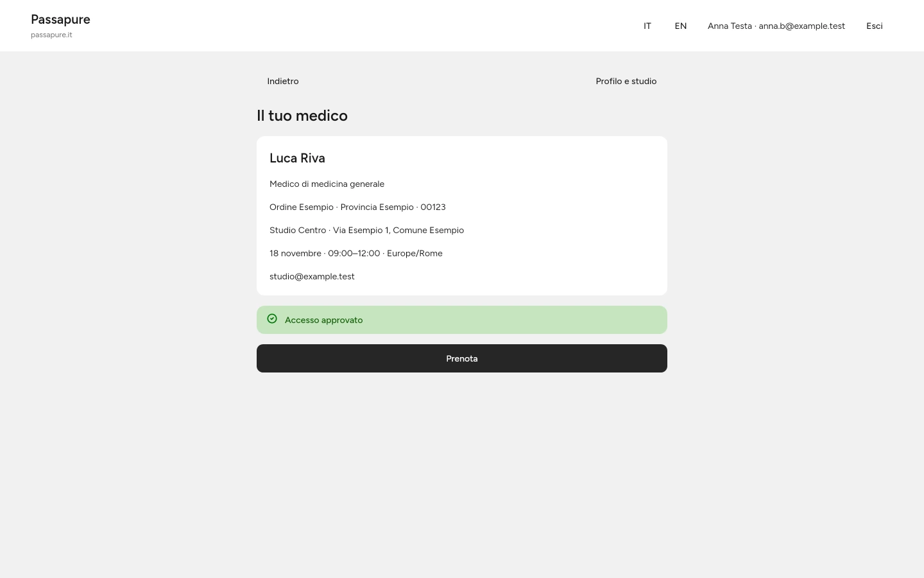Select the text Medico di medicina generale
This screenshot has width=924, height=578.
[327, 184]
